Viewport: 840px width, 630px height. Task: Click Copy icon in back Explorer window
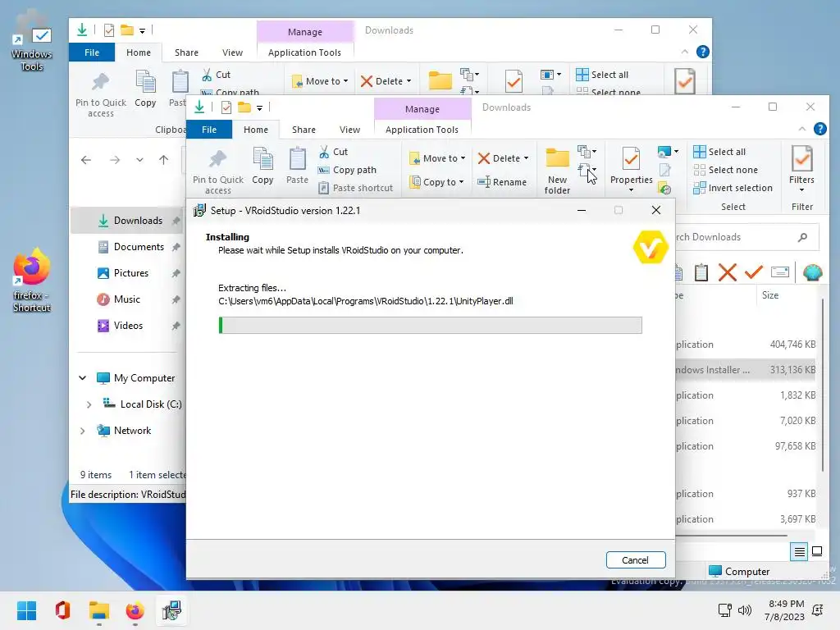(145, 82)
